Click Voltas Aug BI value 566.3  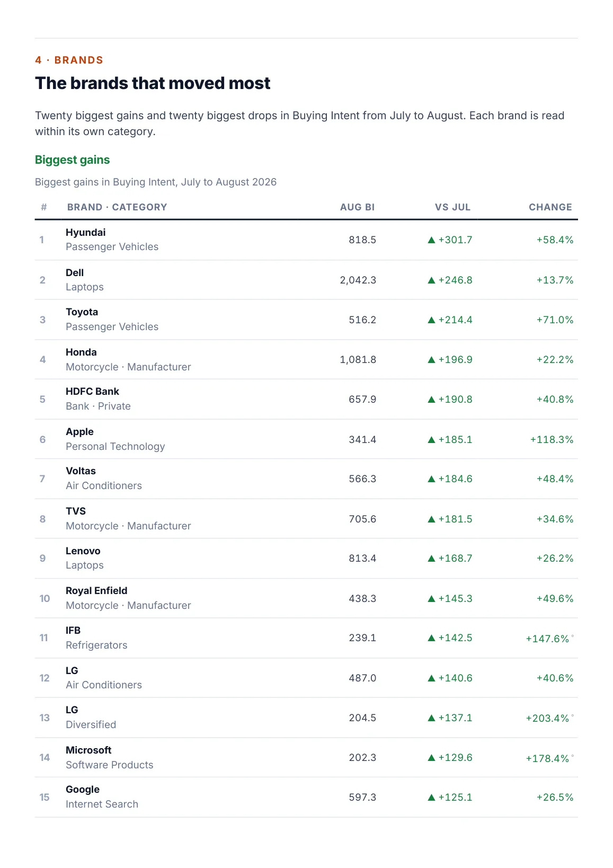(362, 479)
